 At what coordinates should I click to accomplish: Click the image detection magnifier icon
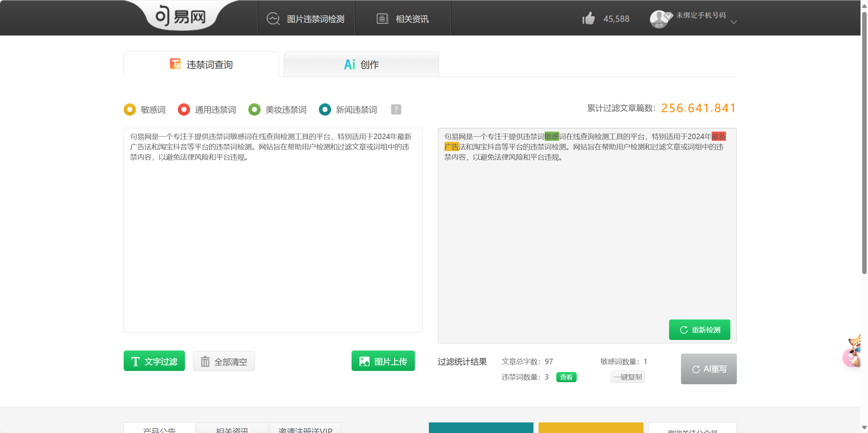click(x=273, y=19)
